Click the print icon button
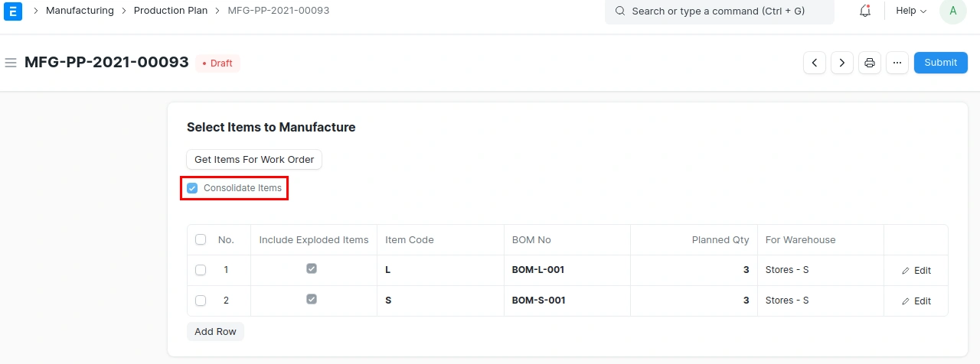Screen dimensions: 980x364 click(870, 63)
